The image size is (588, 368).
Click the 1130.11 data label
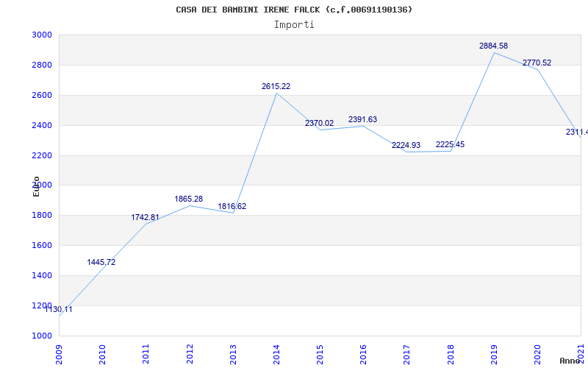point(59,309)
